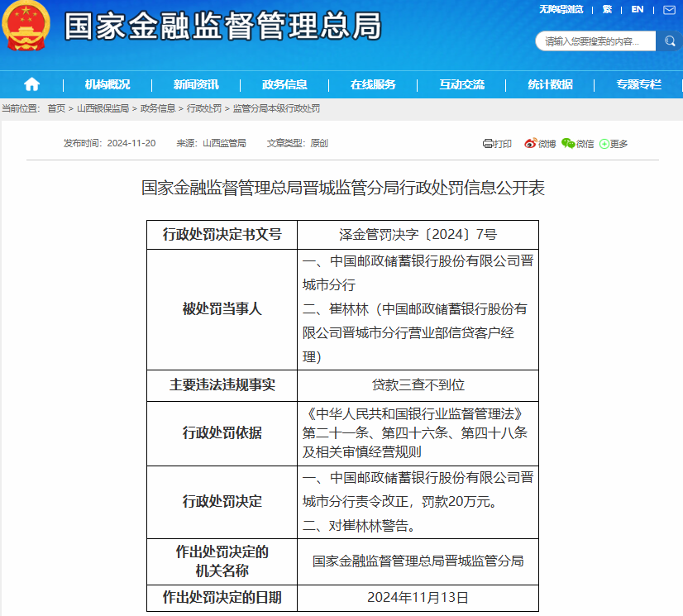The image size is (683, 616).
Task: Switch to traditional Chinese with 繁
Action: tap(607, 10)
